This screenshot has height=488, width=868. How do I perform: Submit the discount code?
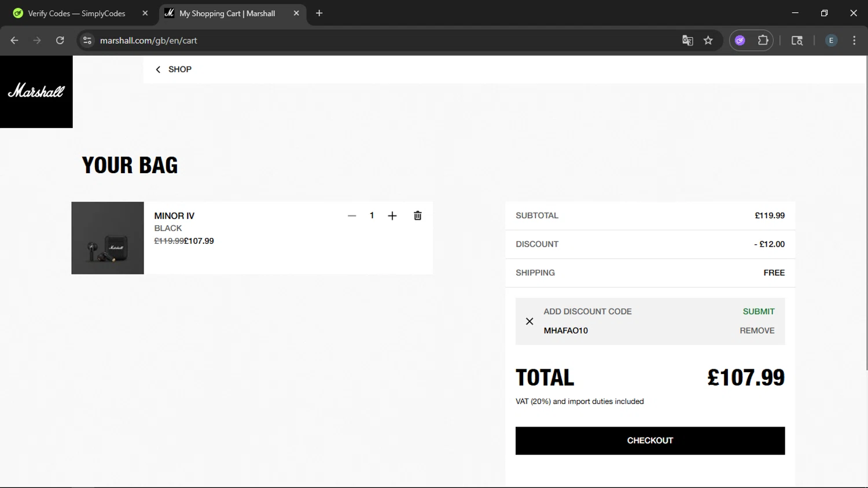(x=759, y=311)
